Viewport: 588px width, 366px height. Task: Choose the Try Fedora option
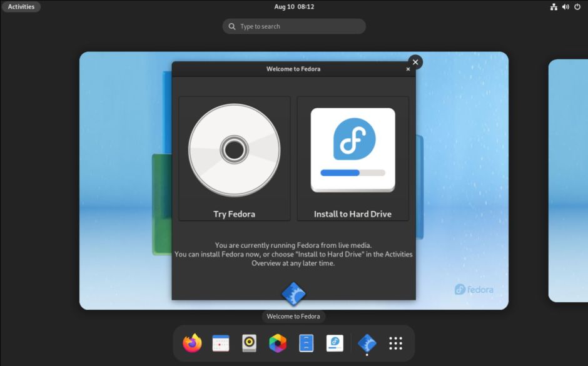pyautogui.click(x=235, y=158)
